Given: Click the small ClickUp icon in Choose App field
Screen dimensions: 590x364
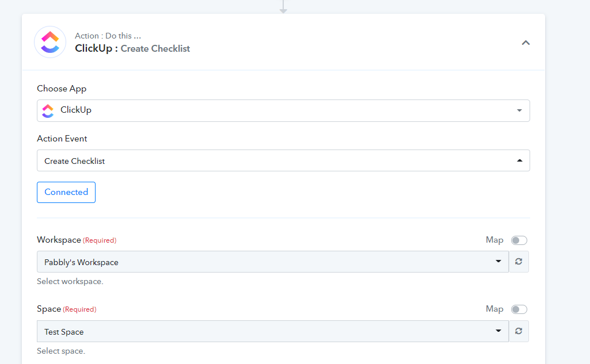Looking at the screenshot, I should click(48, 110).
